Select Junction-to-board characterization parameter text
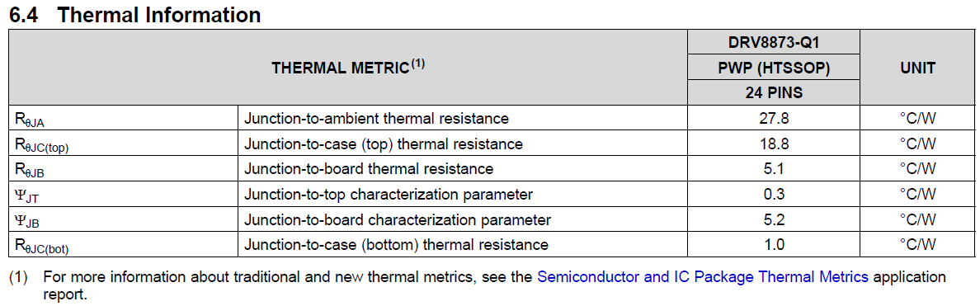Image resolution: width=980 pixels, height=306 pixels. point(398,220)
